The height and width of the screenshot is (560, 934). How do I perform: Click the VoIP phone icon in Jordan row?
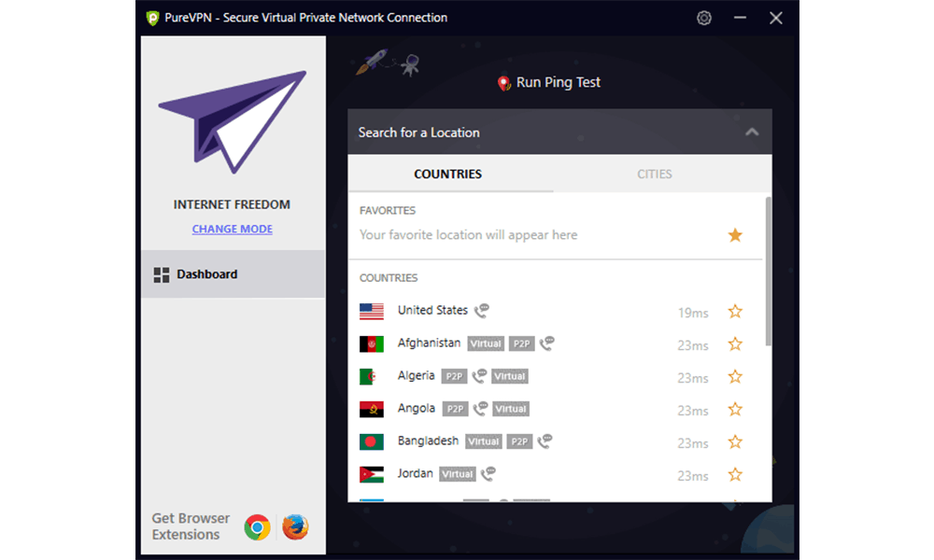488,474
